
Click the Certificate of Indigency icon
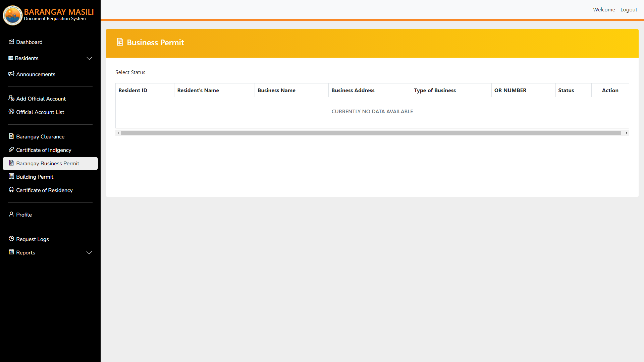tap(11, 150)
